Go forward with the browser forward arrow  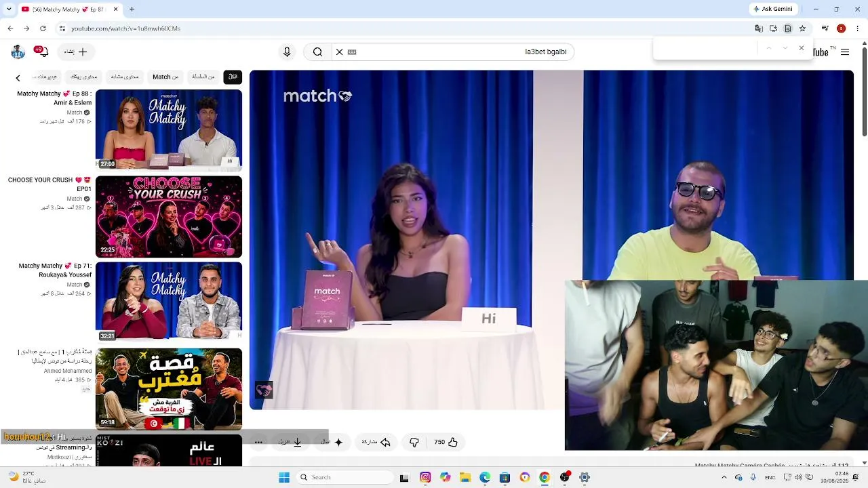point(26,28)
